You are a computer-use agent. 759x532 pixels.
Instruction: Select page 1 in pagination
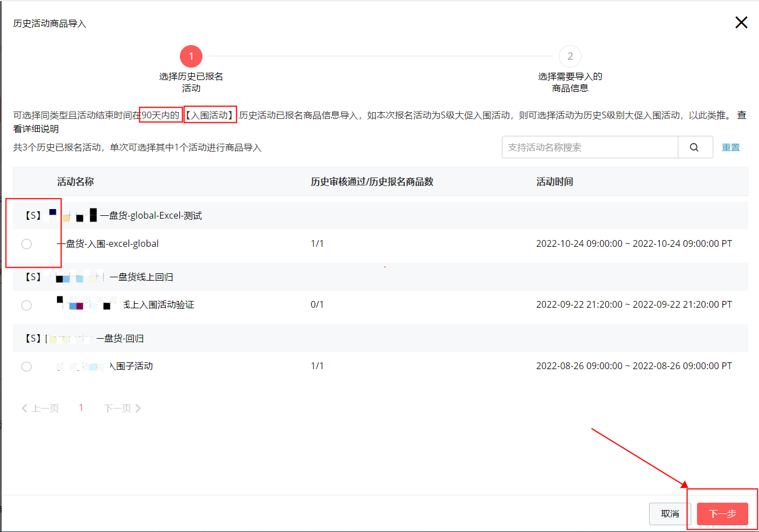coord(81,407)
